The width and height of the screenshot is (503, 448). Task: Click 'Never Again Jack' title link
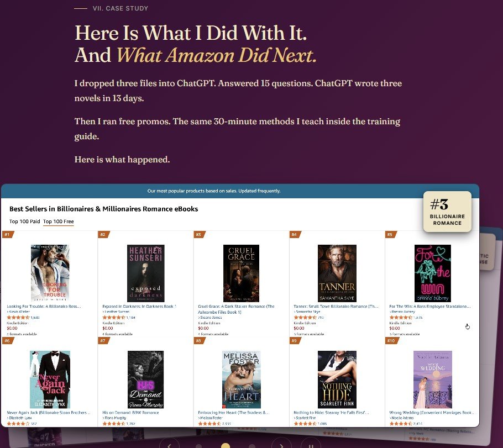click(49, 413)
